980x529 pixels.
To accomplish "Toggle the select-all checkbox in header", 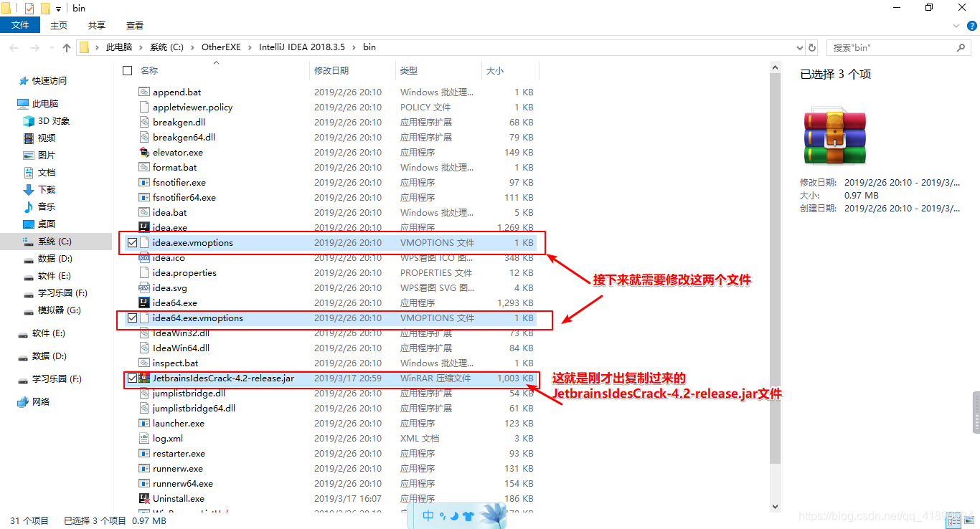I will [x=128, y=70].
